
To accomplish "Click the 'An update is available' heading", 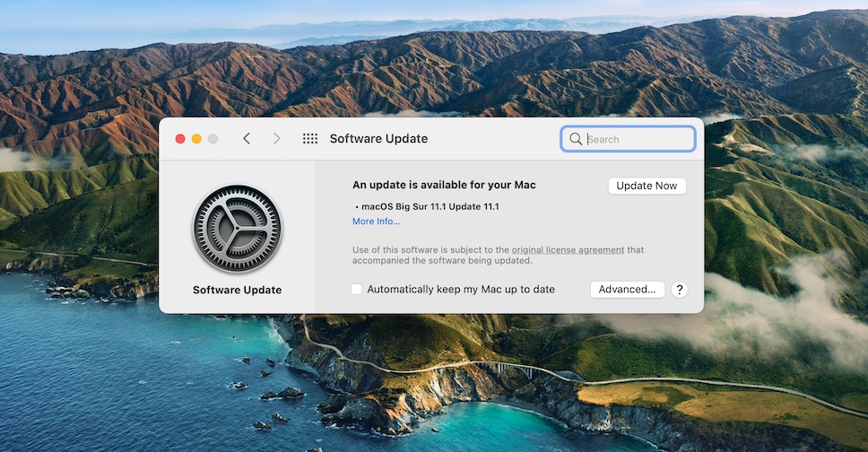I will click(x=444, y=185).
